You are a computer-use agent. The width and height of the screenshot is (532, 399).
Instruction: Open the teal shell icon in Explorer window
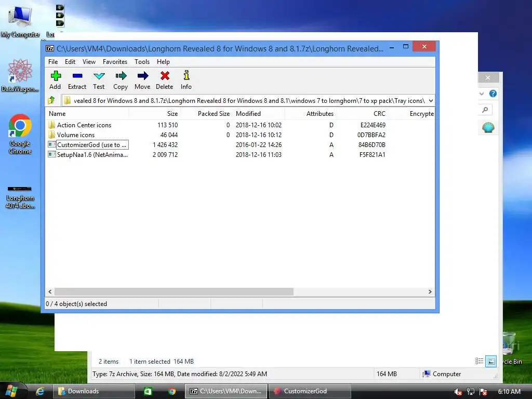pos(488,128)
